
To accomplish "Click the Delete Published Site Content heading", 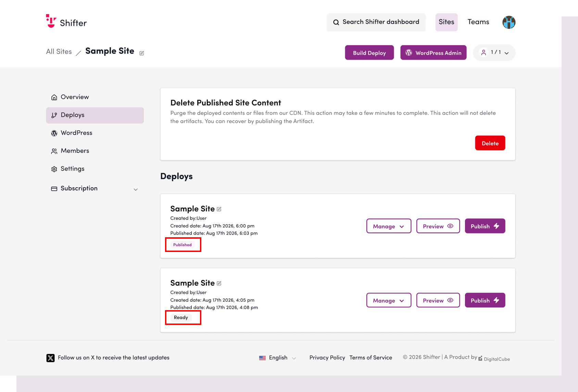I will tap(226, 103).
